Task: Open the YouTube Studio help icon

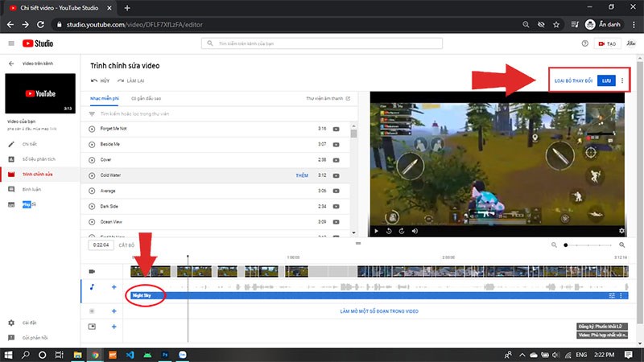Action: point(585,43)
